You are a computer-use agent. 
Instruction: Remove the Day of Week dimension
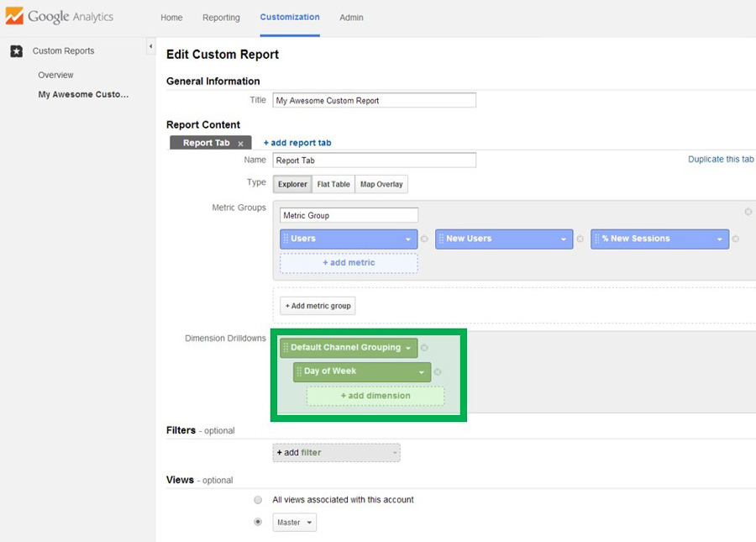click(x=438, y=372)
